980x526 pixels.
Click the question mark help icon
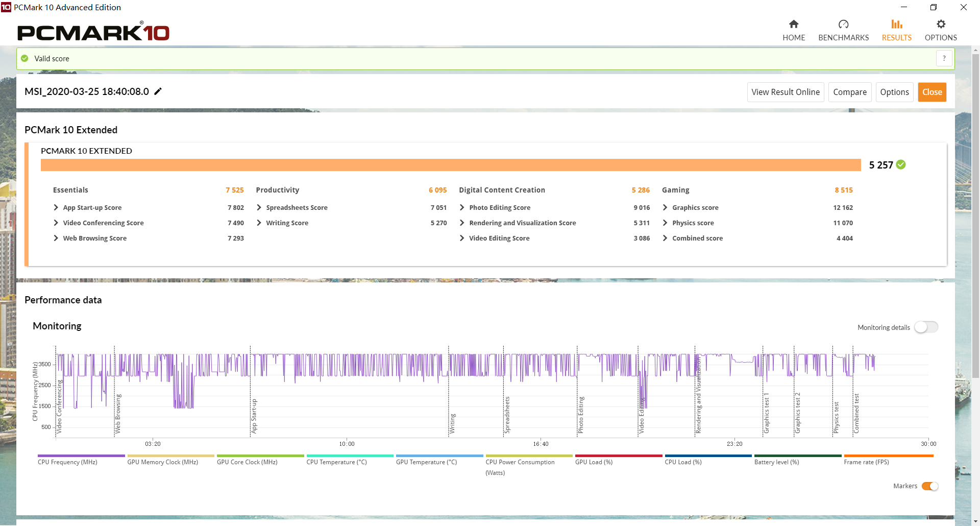pos(944,58)
